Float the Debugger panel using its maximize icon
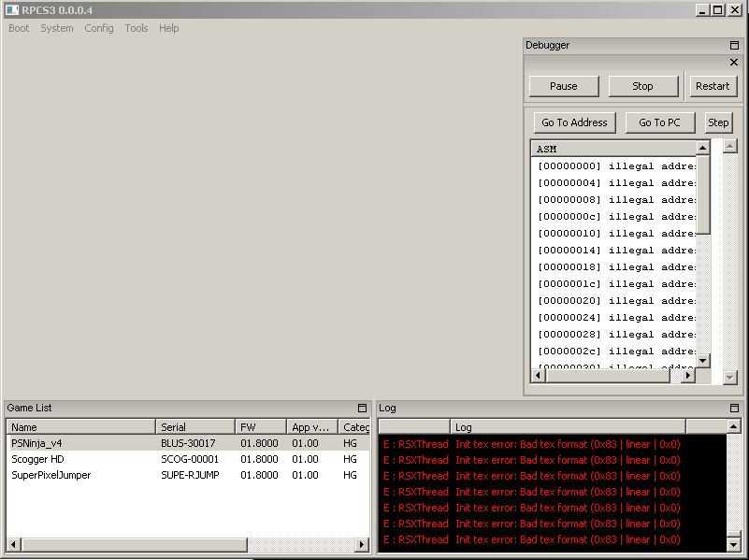The width and height of the screenshot is (749, 560). coord(734,45)
